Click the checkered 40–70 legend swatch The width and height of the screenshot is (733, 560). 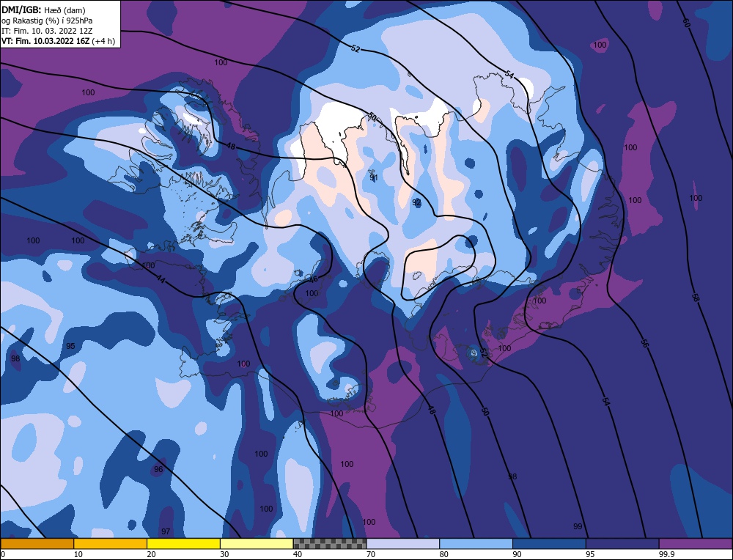point(330,543)
